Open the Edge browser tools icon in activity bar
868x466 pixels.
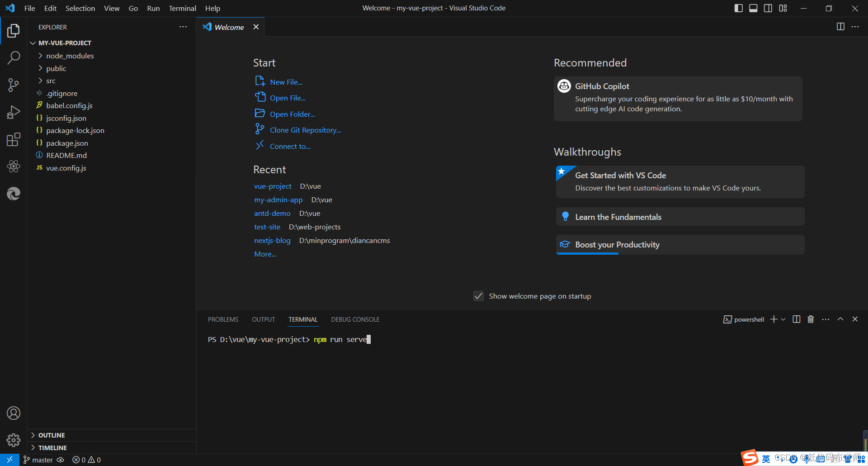point(14,194)
